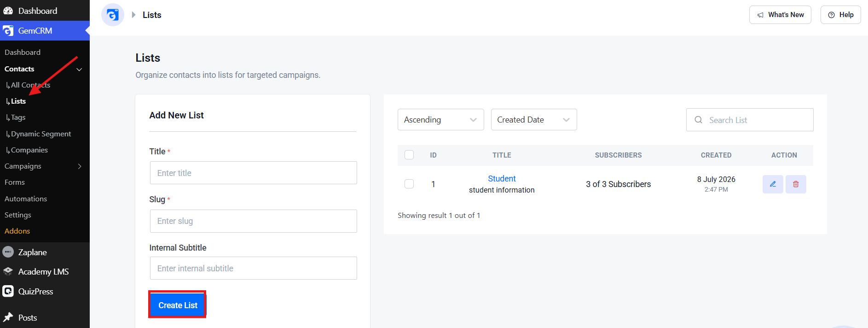Click the WordPress Dashboard gauge icon
The width and height of the screenshot is (868, 328).
pyautogui.click(x=8, y=11)
